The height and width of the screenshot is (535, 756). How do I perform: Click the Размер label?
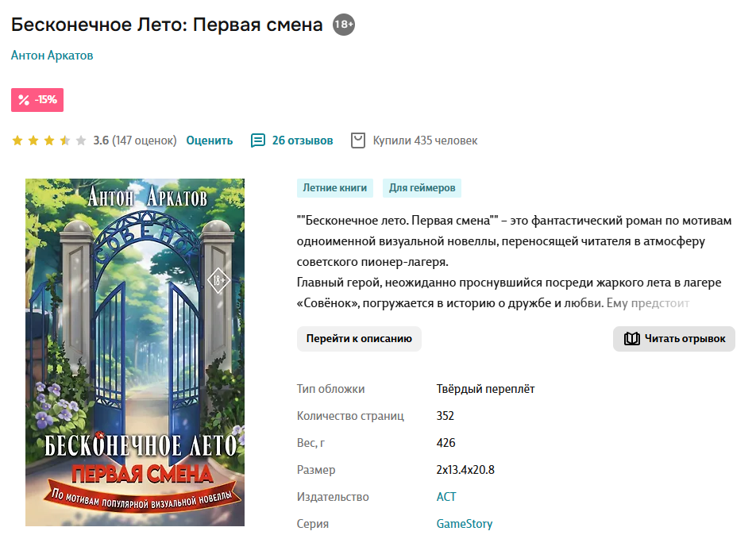(316, 469)
